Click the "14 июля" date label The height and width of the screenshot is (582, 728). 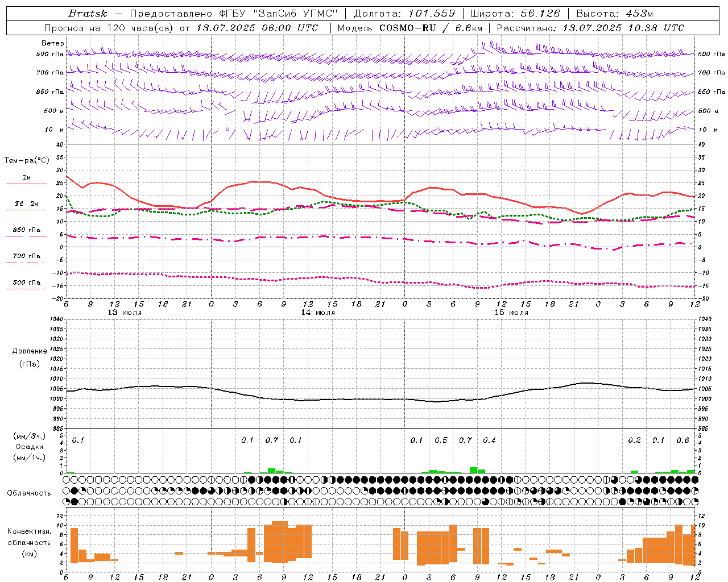[318, 313]
